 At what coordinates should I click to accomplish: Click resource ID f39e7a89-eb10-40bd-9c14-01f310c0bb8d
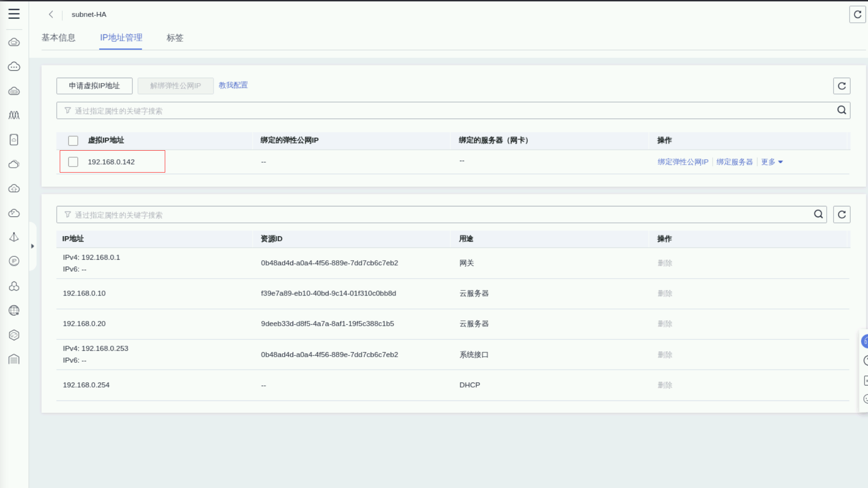[x=328, y=293]
